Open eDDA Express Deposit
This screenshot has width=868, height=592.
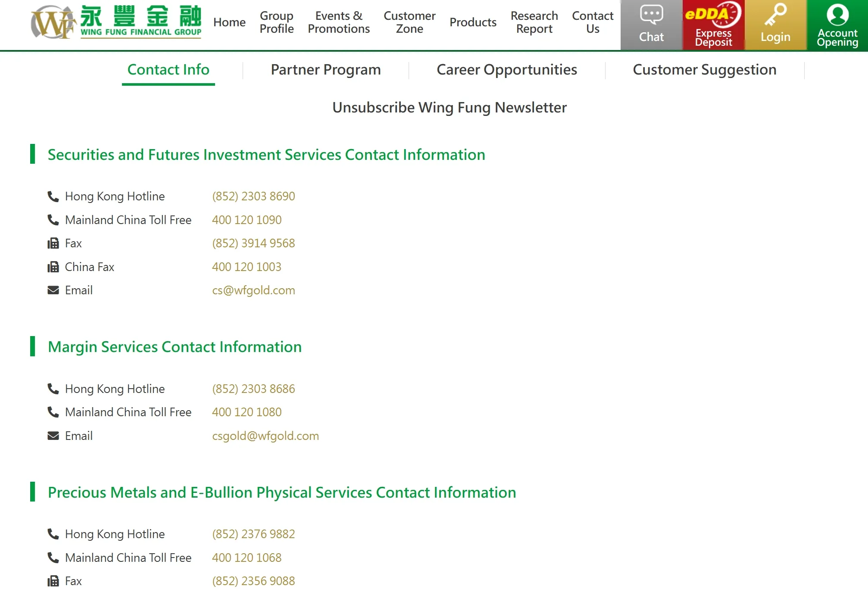coord(713,25)
